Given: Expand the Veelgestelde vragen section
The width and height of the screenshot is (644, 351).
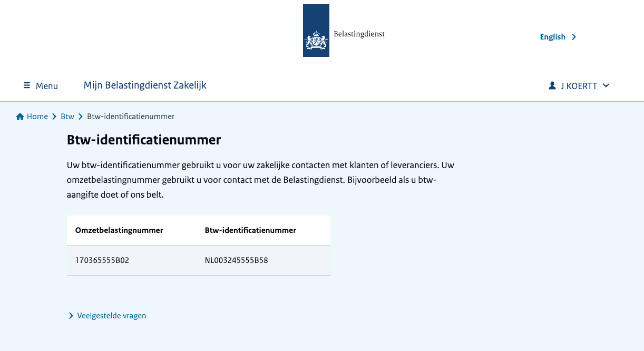Looking at the screenshot, I should [111, 315].
